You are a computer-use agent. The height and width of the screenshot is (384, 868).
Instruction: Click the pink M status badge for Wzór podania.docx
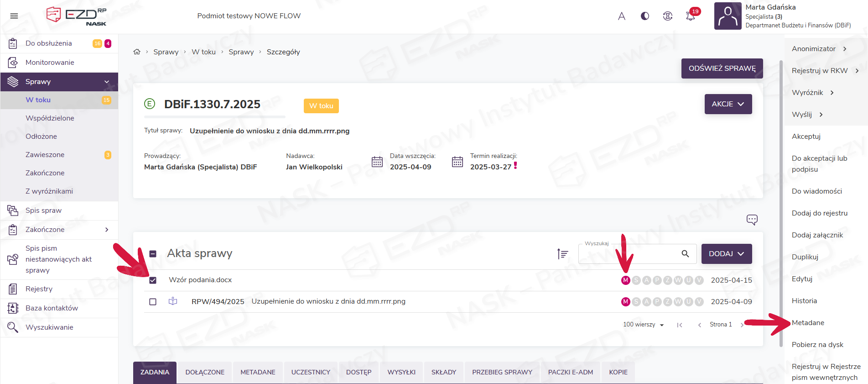[x=625, y=280]
